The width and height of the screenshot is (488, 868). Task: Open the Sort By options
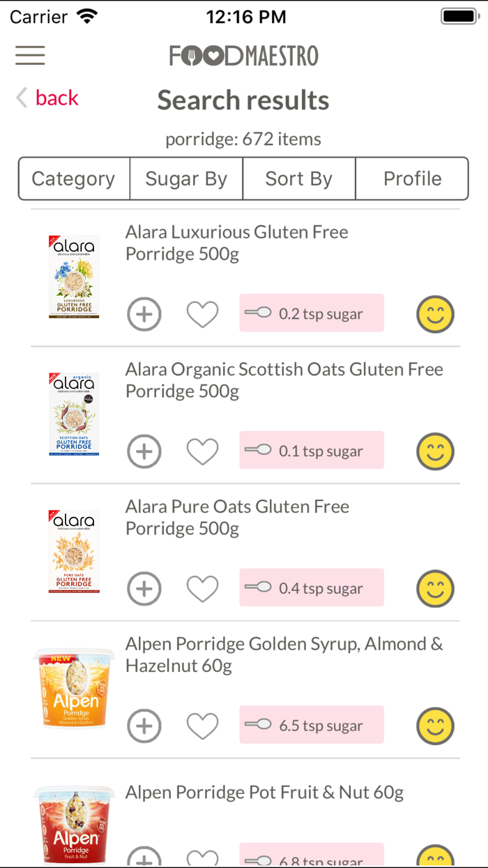point(298,179)
